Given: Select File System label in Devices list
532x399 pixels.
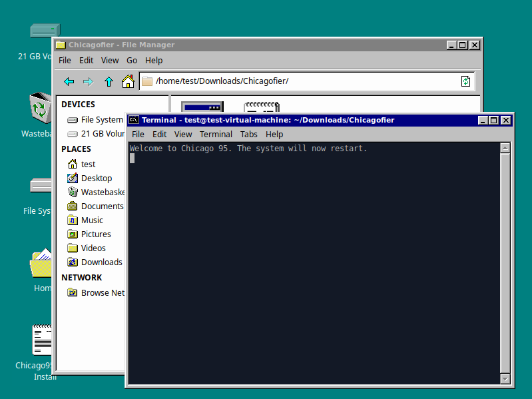Looking at the screenshot, I should [x=102, y=120].
